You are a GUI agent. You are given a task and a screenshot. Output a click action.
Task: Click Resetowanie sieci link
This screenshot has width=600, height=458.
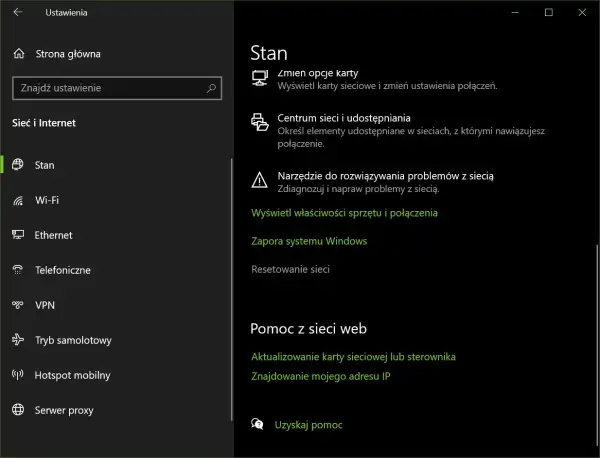coord(290,269)
